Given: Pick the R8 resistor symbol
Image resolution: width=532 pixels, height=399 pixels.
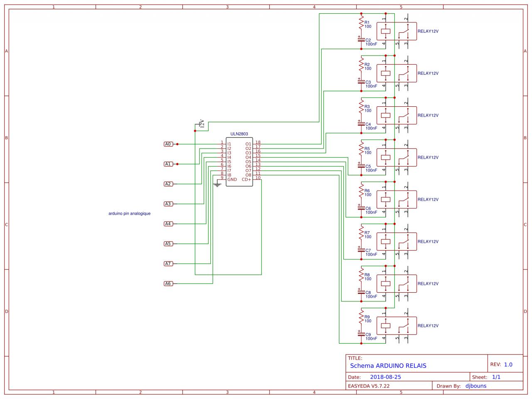Looking at the screenshot, I should (x=361, y=275).
